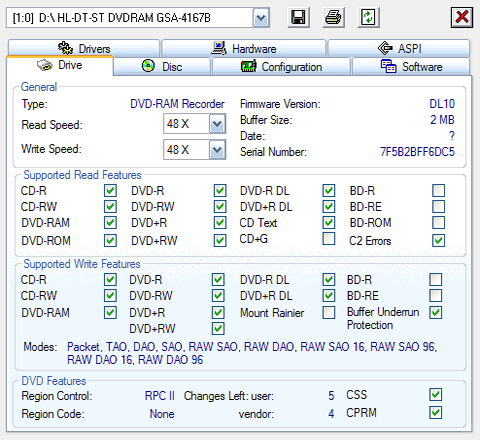Click the green refresh arrows icon
Image resolution: width=480 pixels, height=440 pixels.
coord(368,17)
